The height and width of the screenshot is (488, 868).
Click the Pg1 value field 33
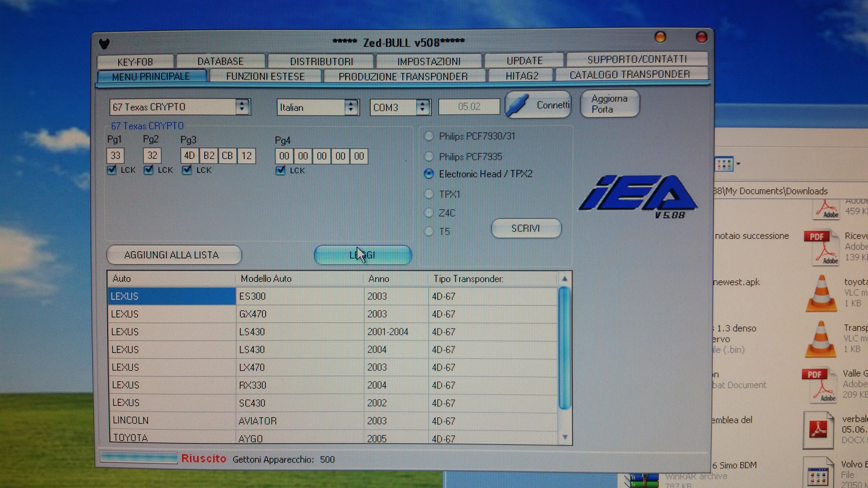115,155
